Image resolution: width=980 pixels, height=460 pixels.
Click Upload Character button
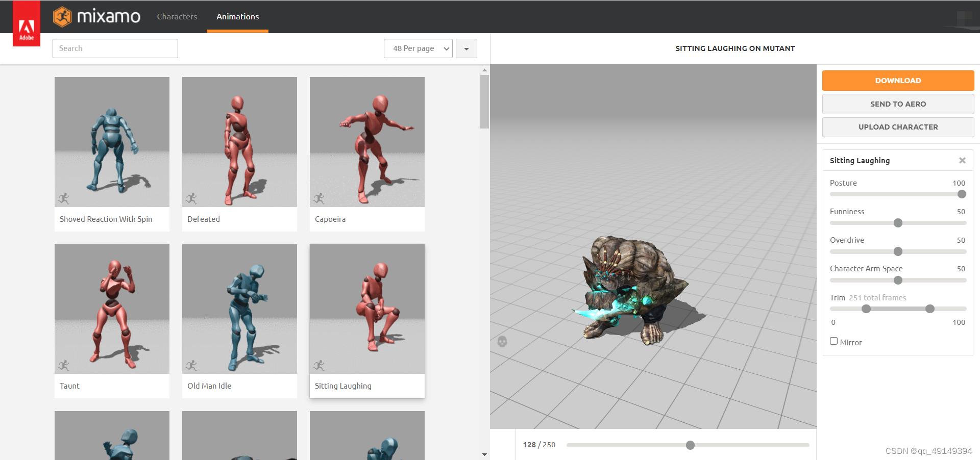[898, 127]
